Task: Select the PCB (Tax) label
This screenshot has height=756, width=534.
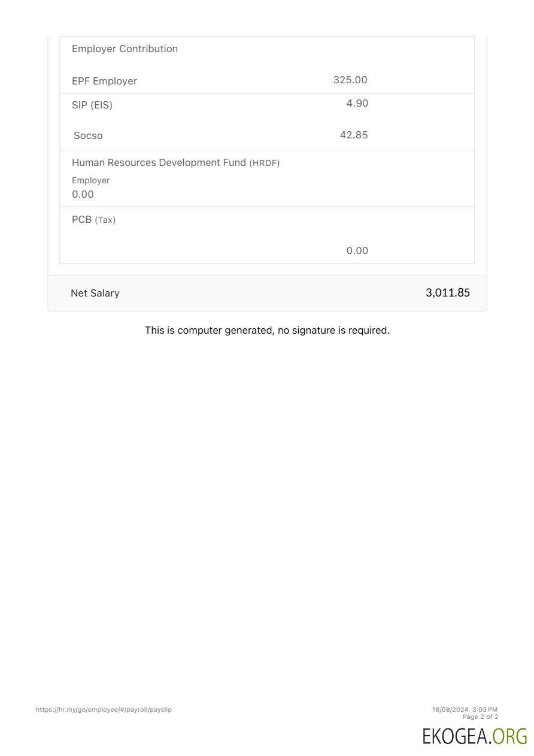Action: [x=93, y=220]
